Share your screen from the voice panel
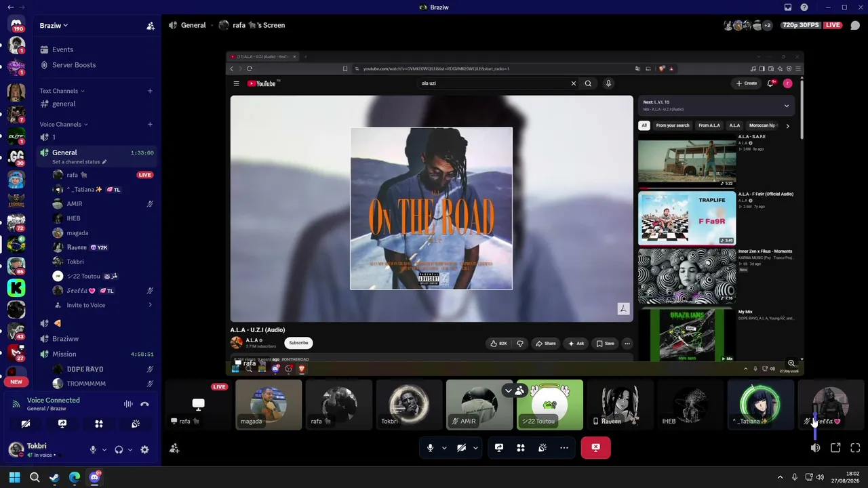The height and width of the screenshot is (488, 868). point(62,424)
